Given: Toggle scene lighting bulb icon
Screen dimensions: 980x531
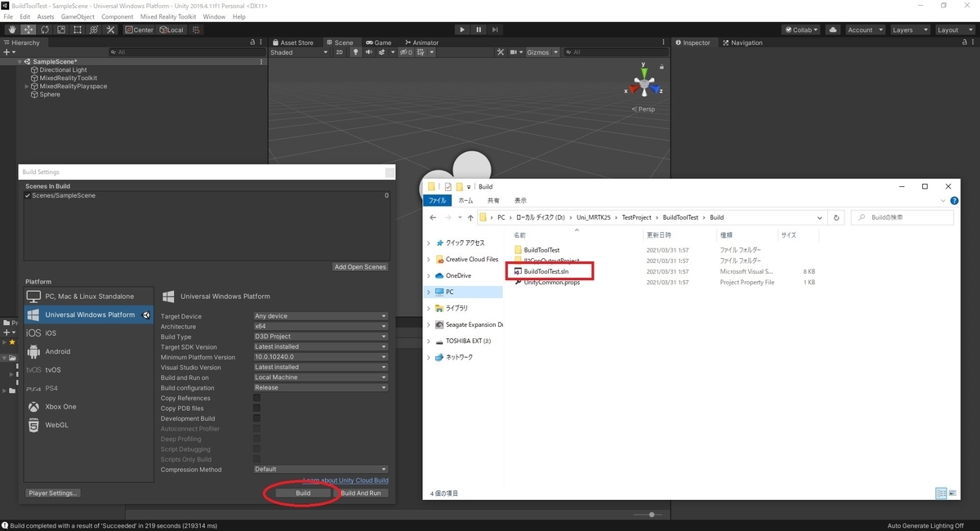Looking at the screenshot, I should click(x=354, y=52).
